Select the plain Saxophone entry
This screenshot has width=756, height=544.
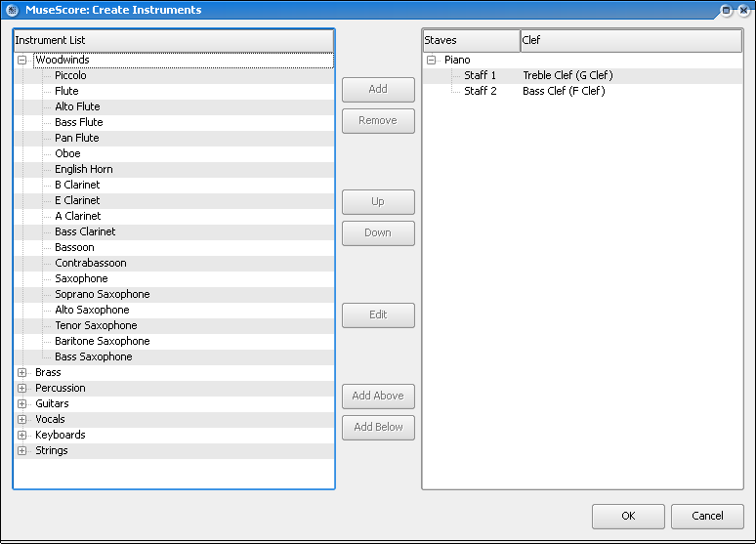click(81, 278)
